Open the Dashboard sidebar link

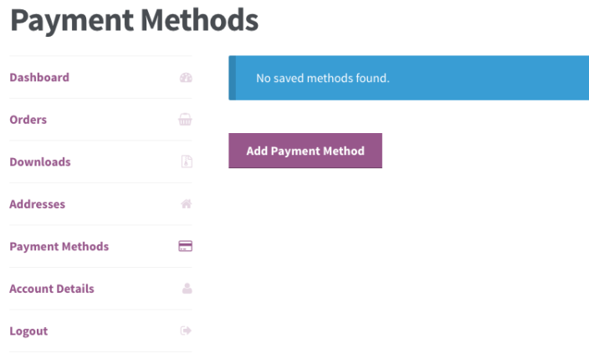pyautogui.click(x=39, y=78)
